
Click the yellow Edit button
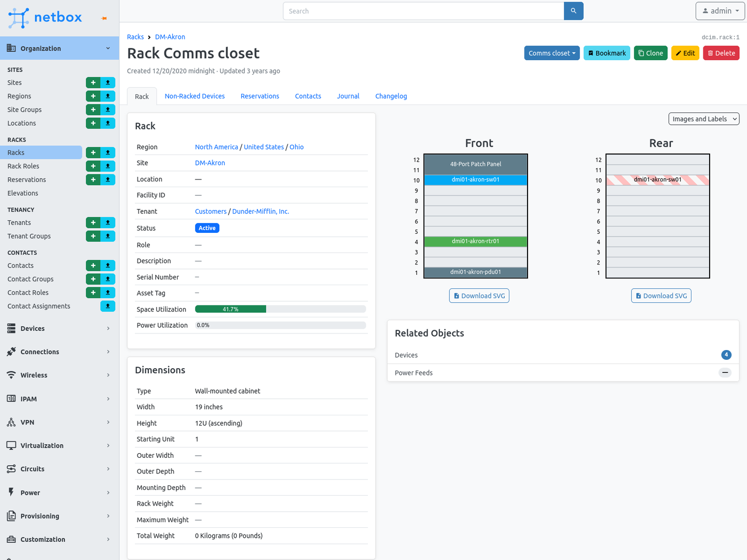(x=685, y=53)
